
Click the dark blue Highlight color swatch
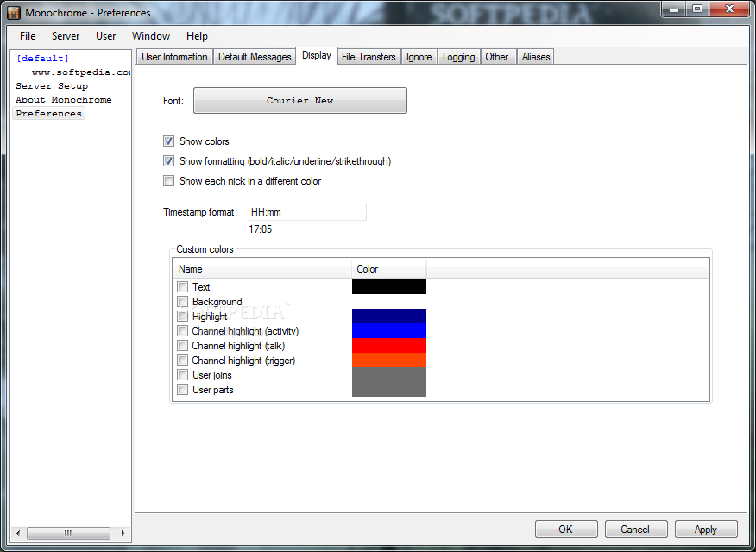point(389,316)
